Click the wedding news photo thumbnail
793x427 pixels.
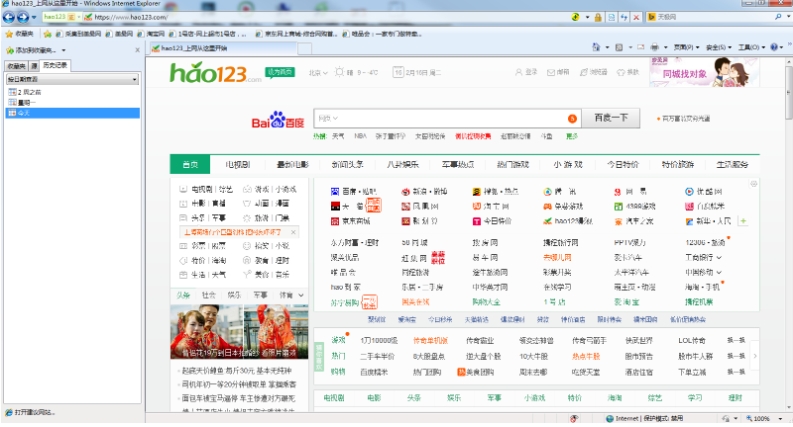[239, 332]
